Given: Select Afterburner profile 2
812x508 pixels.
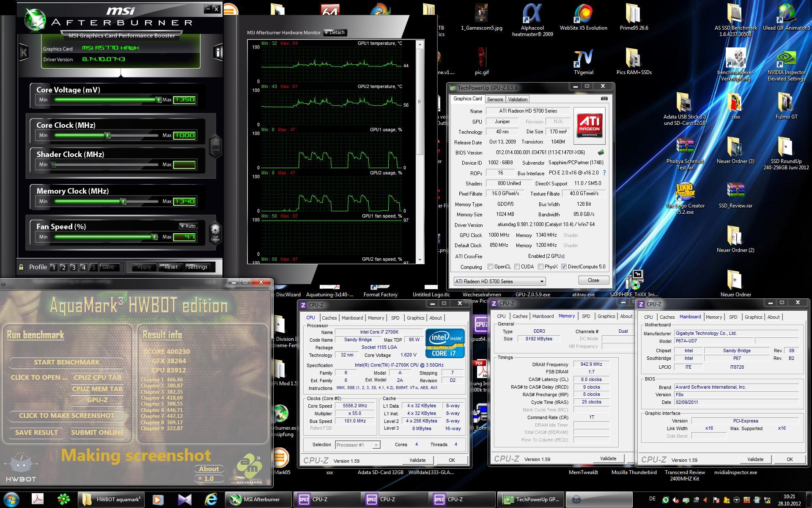Looking at the screenshot, I should click(63, 267).
